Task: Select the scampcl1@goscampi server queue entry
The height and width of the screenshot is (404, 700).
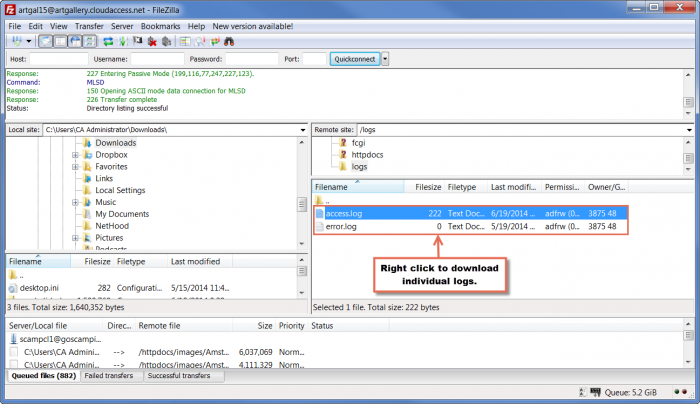Action: point(55,339)
